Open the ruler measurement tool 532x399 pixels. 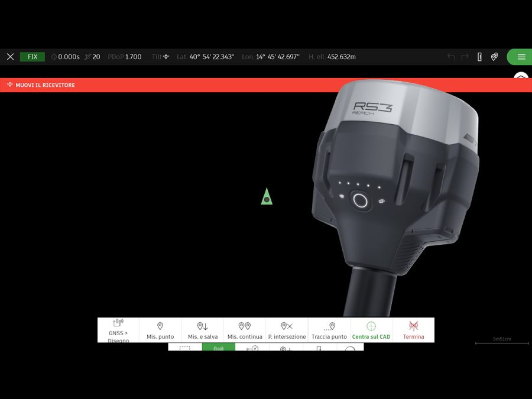pyautogui.click(x=479, y=57)
